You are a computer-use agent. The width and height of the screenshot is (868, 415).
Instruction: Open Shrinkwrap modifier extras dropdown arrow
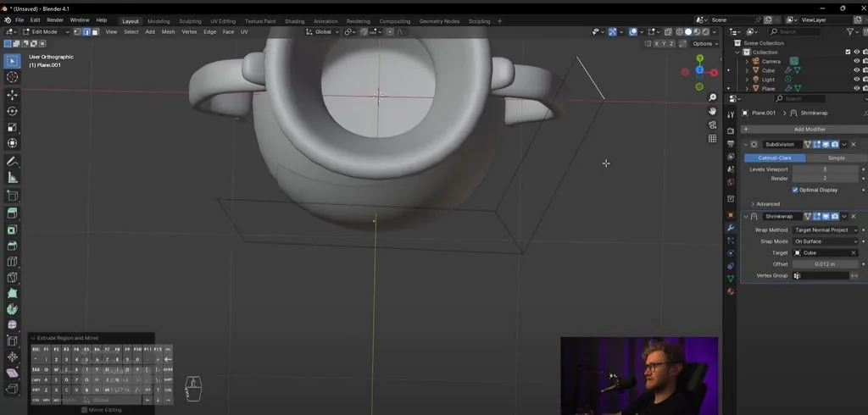coord(843,216)
